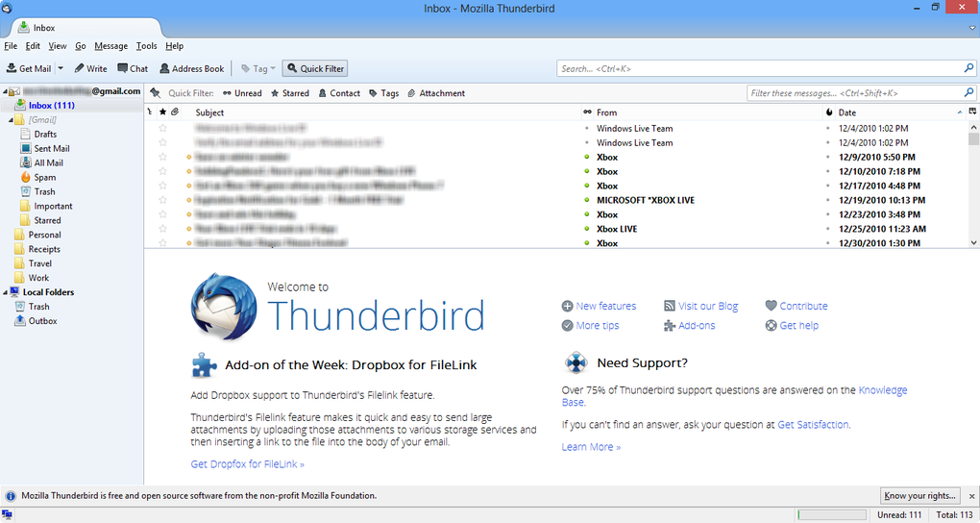
Task: Open the Outbox folder
Action: point(42,321)
